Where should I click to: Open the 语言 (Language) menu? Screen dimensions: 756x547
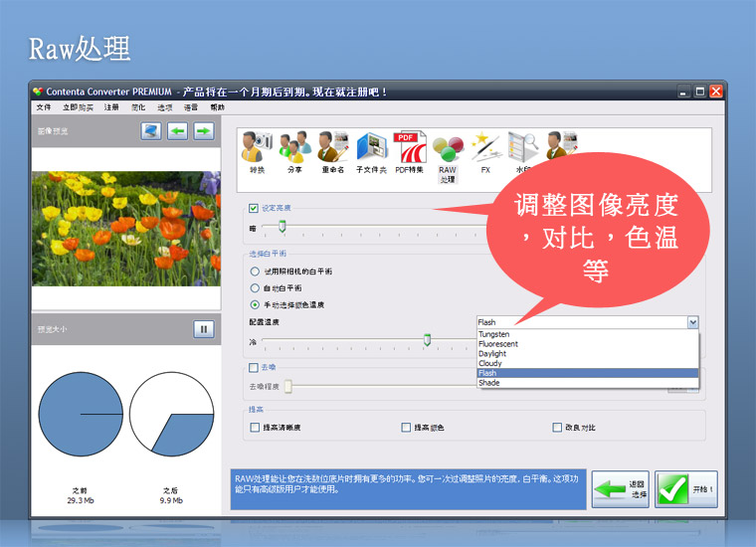coord(191,107)
